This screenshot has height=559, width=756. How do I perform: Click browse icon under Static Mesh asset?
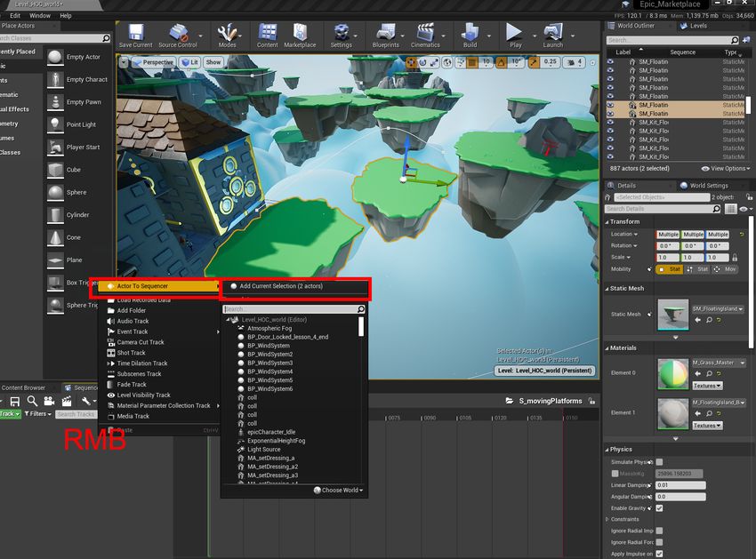pyautogui.click(x=709, y=320)
